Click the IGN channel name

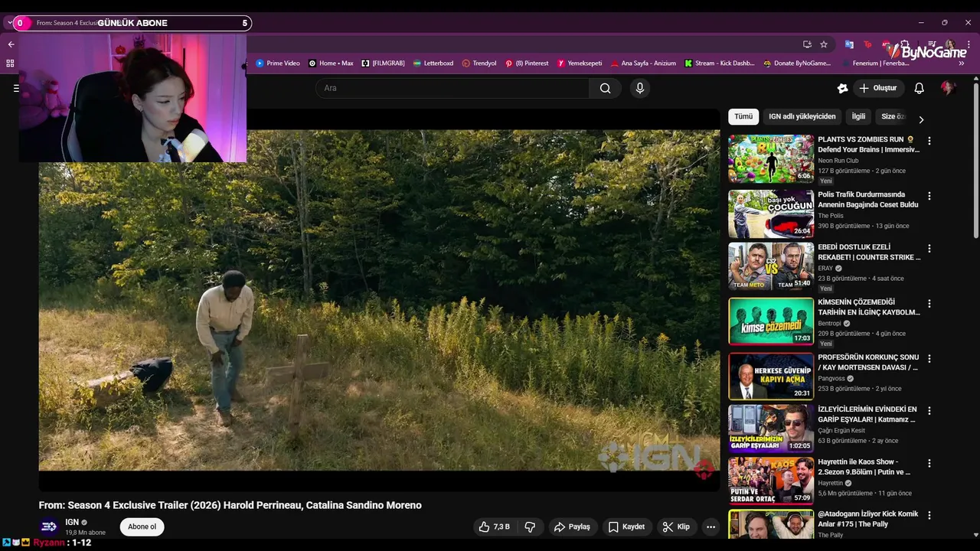coord(72,522)
